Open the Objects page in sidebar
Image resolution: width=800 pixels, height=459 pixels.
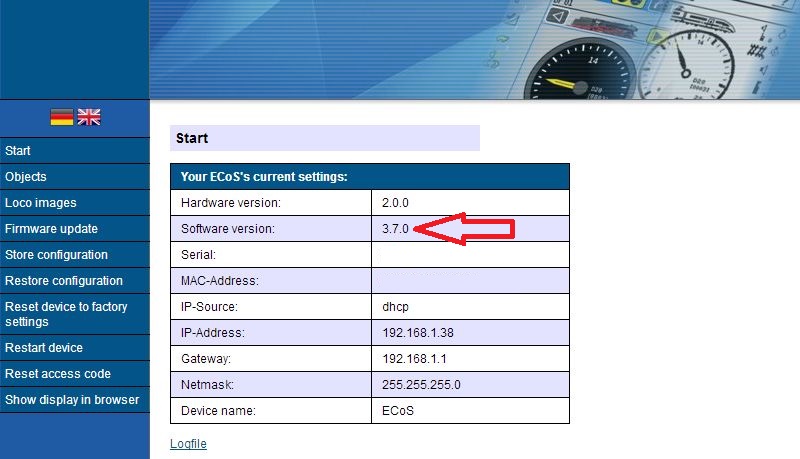point(26,177)
